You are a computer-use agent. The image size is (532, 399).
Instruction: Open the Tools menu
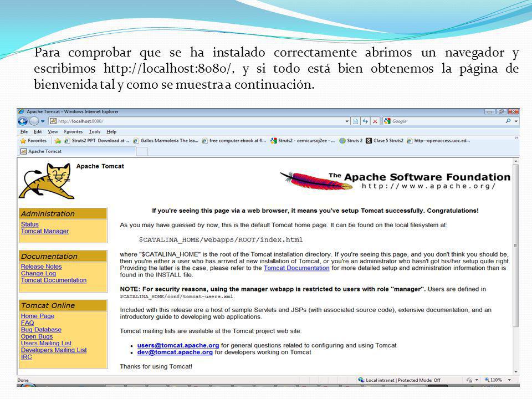(x=95, y=132)
